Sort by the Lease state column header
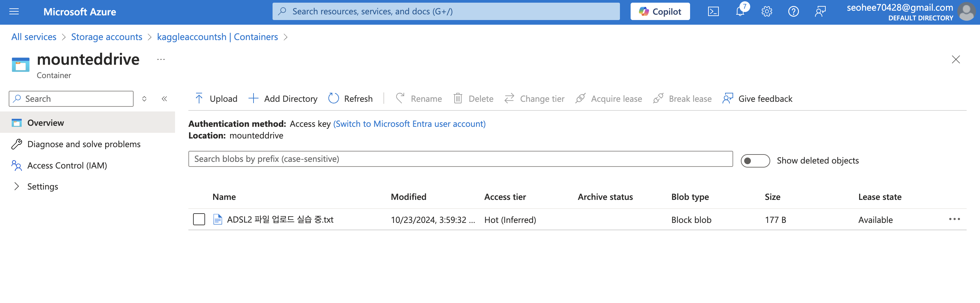This screenshot has height=303, width=980. [879, 197]
